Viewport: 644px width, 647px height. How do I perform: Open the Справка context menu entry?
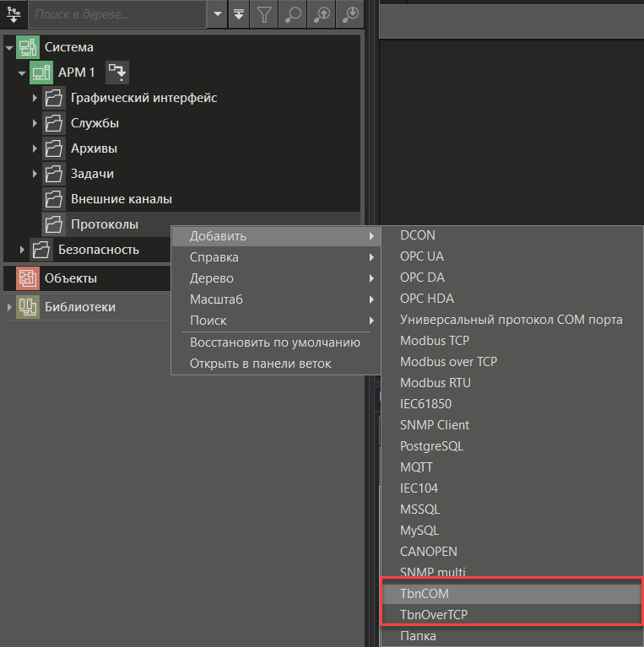(x=214, y=257)
